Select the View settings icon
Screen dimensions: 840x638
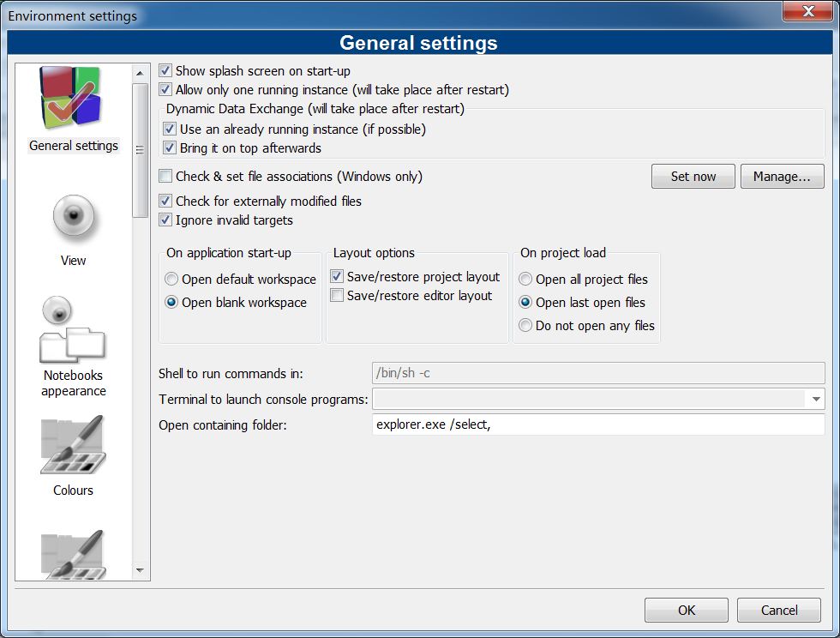[73, 220]
